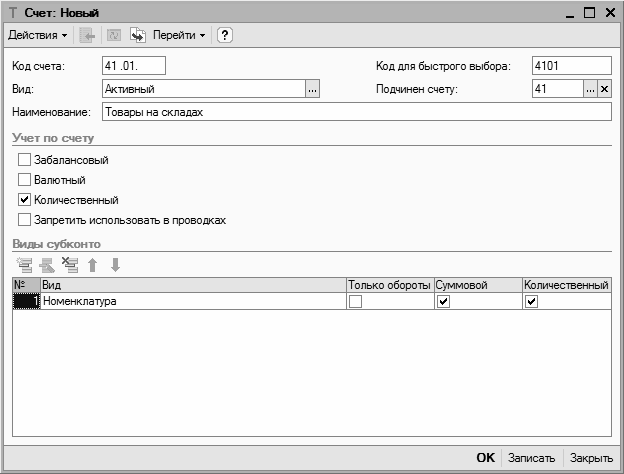Click the Записать button

[530, 458]
